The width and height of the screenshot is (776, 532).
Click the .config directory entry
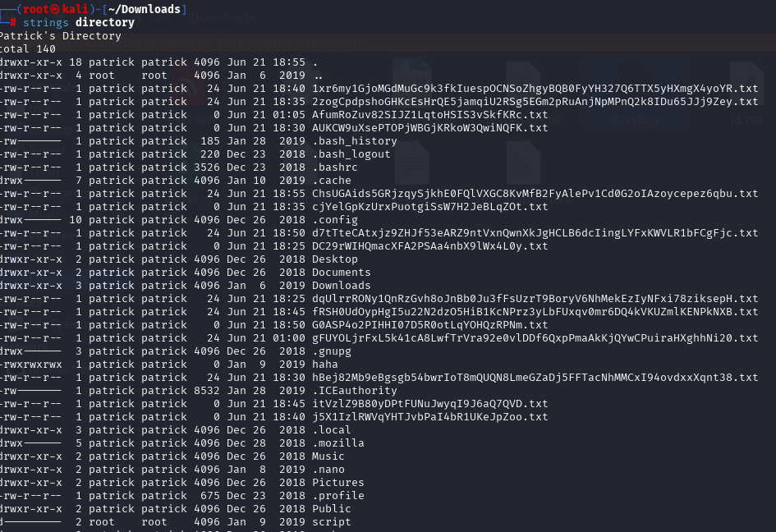334,220
